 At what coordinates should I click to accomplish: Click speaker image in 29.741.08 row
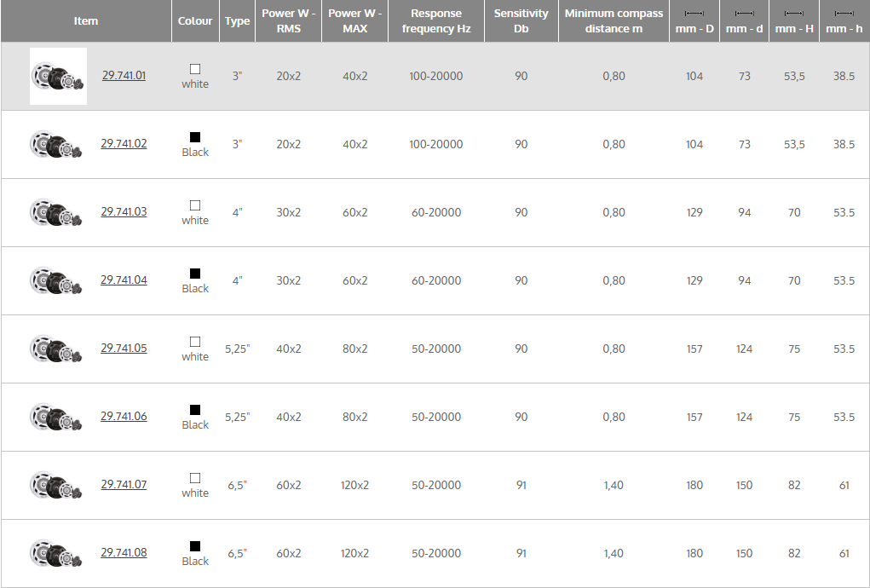(x=55, y=554)
